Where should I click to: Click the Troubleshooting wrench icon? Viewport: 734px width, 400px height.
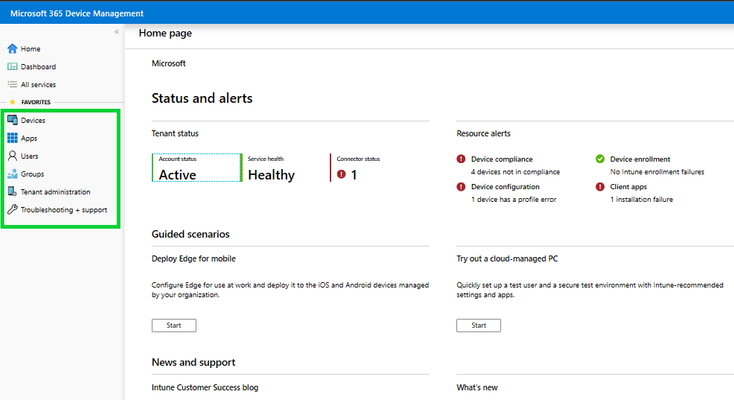(12, 209)
